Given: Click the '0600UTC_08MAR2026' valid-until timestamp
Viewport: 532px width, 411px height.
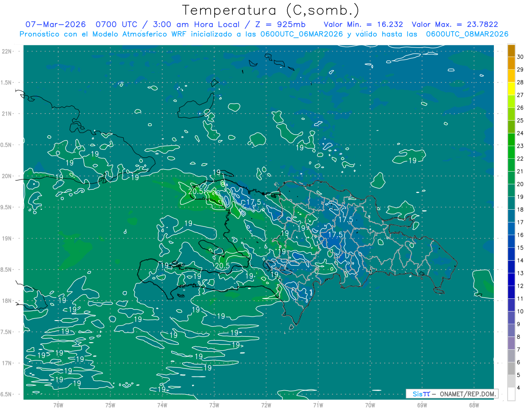Looking at the screenshot, I should tap(467, 34).
